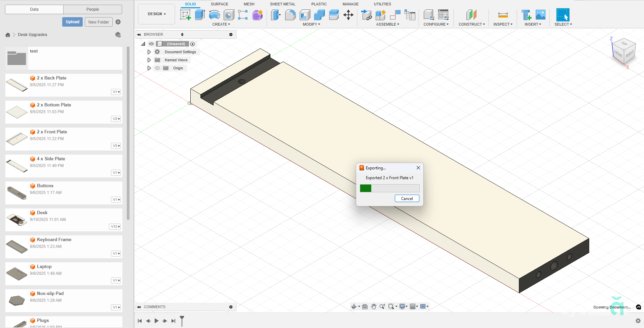Expand the Named Views node
This screenshot has height=328, width=644.
pos(149,60)
